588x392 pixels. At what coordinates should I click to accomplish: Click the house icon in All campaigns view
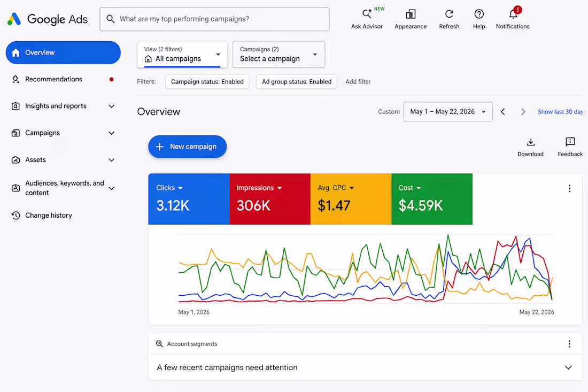click(x=148, y=59)
